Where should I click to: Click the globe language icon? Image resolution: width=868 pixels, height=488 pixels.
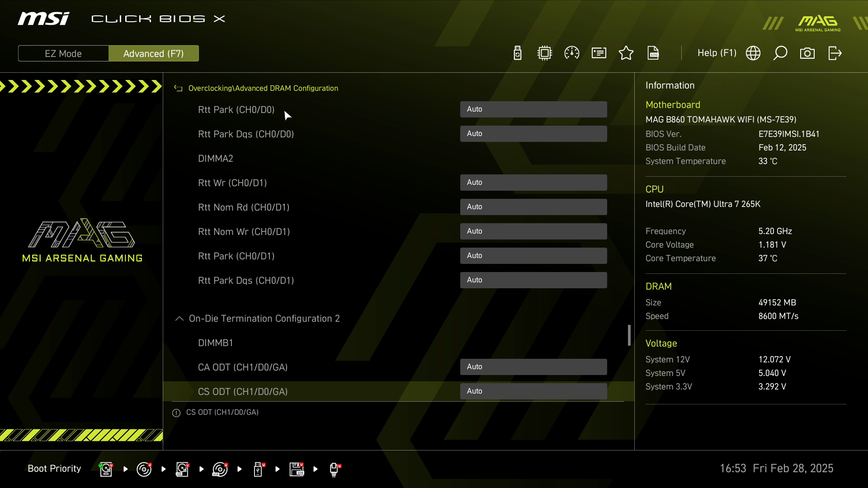point(753,53)
